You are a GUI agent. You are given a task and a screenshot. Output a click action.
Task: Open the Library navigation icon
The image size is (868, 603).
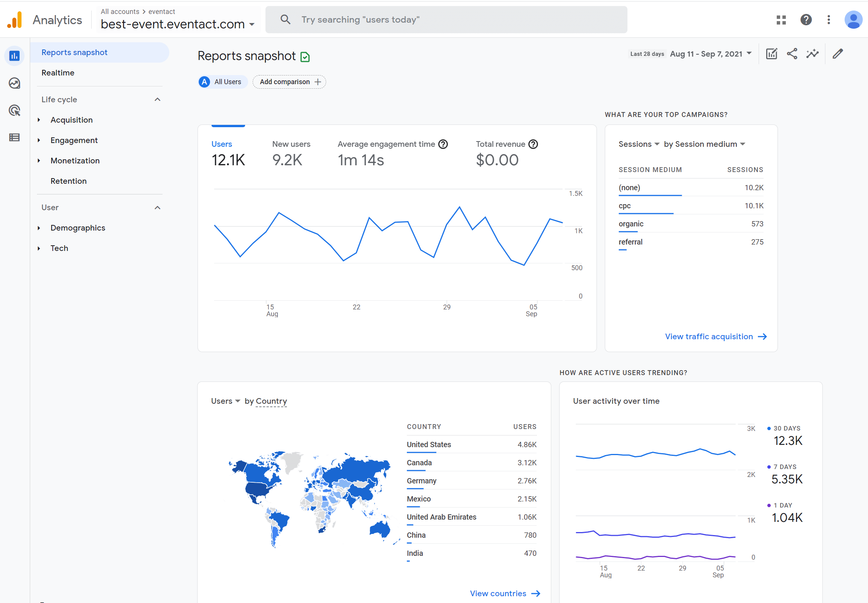(x=14, y=137)
